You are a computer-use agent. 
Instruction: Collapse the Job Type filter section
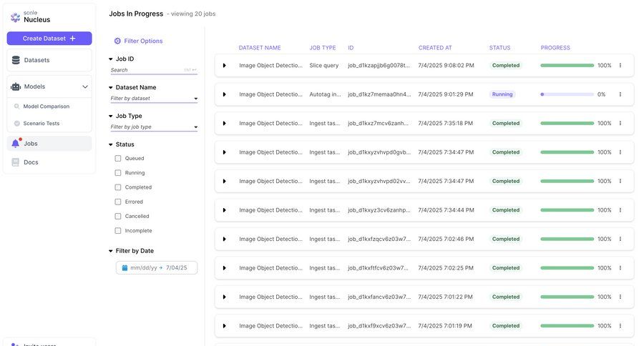click(x=110, y=116)
